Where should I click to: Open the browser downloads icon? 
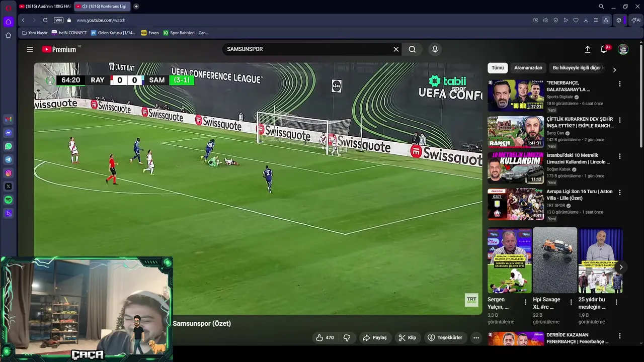[x=586, y=20]
